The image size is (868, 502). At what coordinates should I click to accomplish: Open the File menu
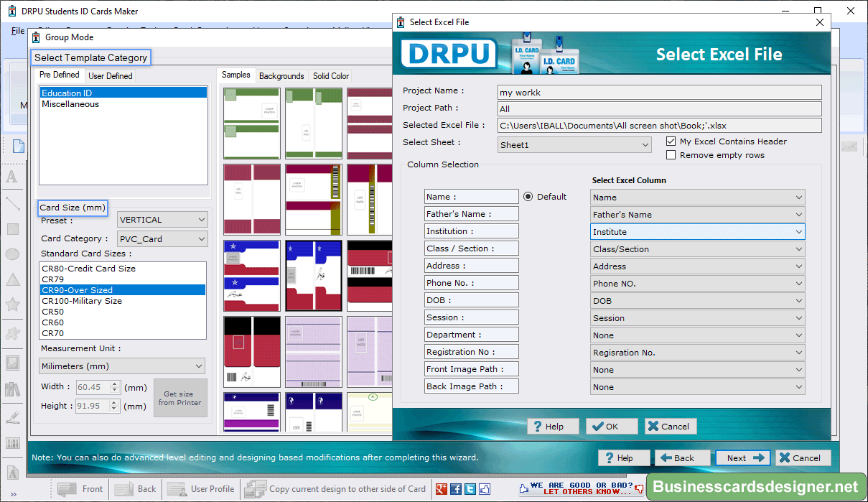coord(18,32)
